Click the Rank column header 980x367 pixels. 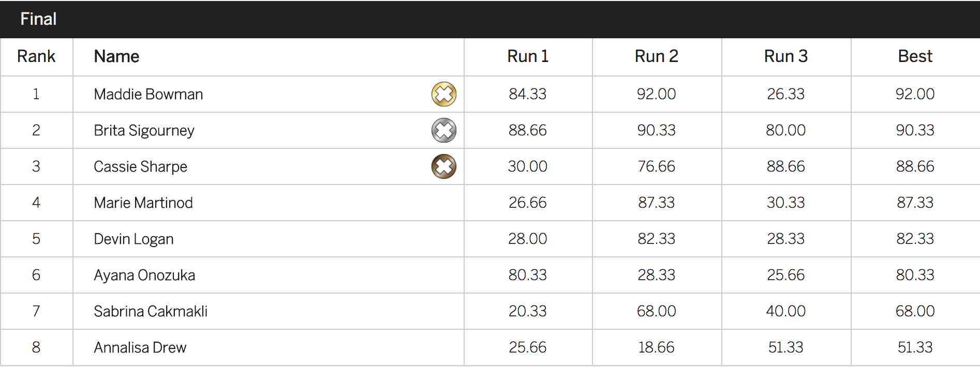(36, 56)
